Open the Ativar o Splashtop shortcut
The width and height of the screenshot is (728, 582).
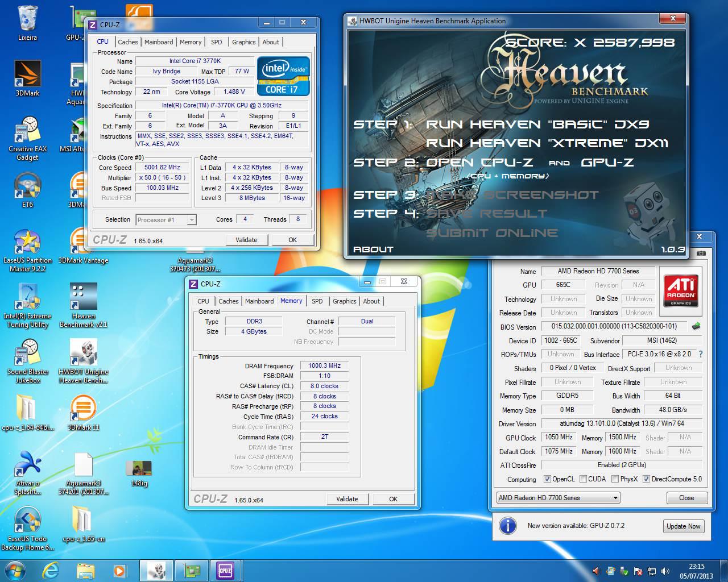27,473
